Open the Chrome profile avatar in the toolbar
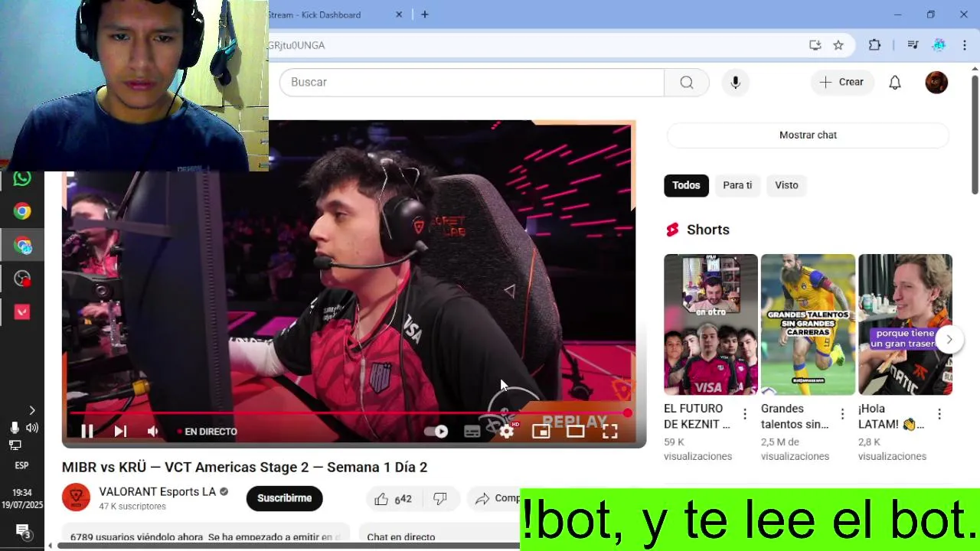Viewport: 980px width, 551px height. [x=939, y=45]
